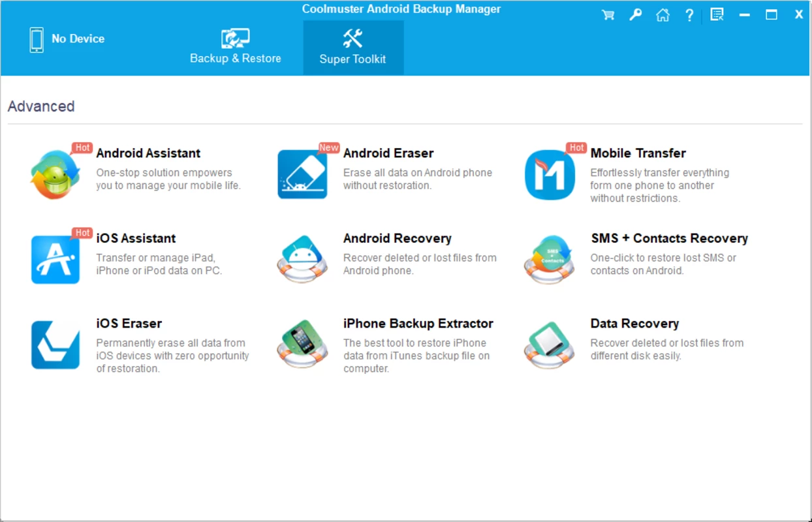Close the Coolmuster window
812x522 pixels.
[x=799, y=14]
